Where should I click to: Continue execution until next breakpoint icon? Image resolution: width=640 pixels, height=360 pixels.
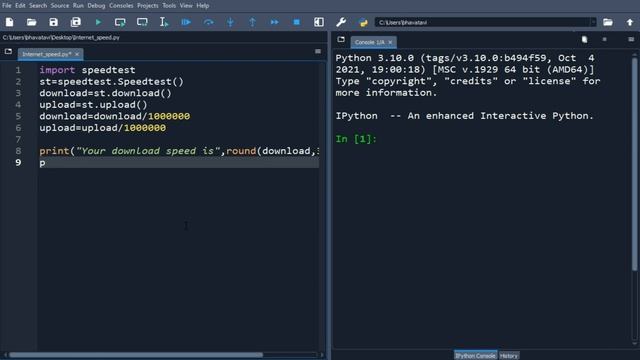274,22
